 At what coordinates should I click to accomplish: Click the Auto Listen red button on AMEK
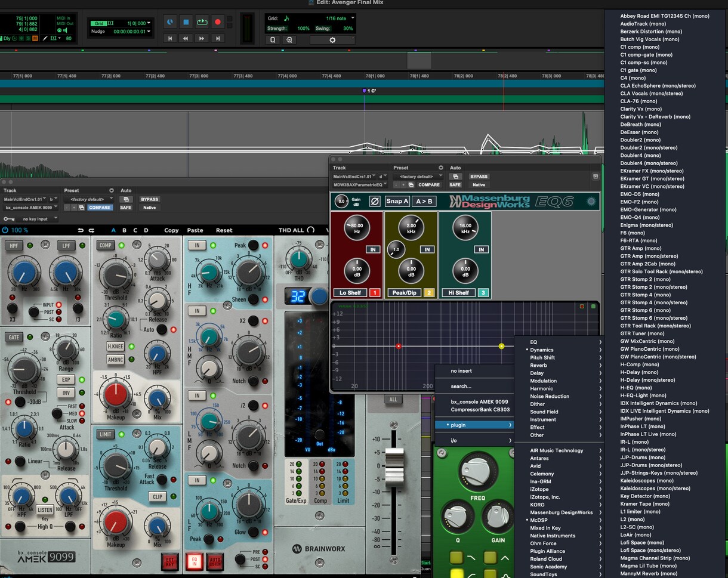click(x=215, y=561)
